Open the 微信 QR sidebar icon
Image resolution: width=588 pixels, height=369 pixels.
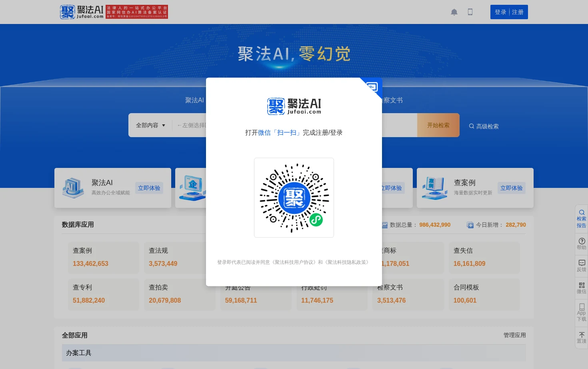pos(582,288)
